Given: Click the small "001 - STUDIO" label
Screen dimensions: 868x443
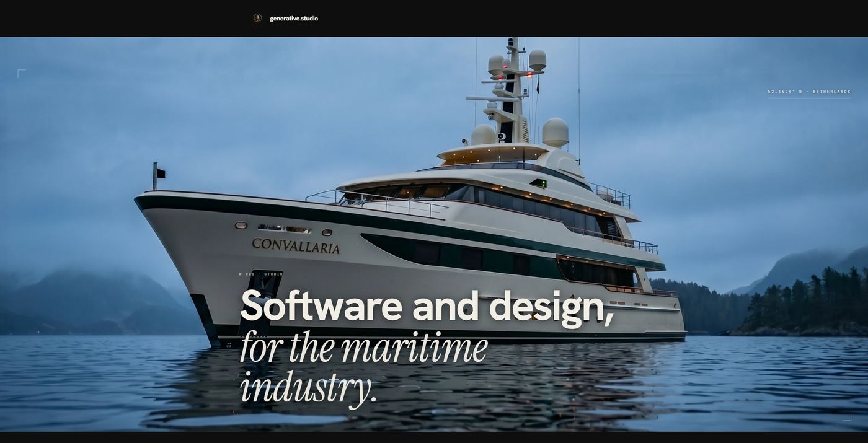Looking at the screenshot, I should [x=261, y=274].
